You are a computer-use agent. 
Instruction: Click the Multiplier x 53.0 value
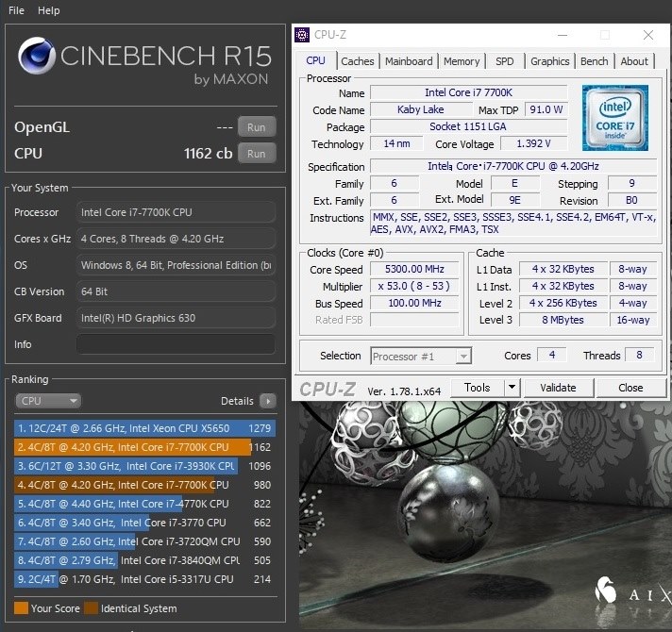pyautogui.click(x=414, y=286)
